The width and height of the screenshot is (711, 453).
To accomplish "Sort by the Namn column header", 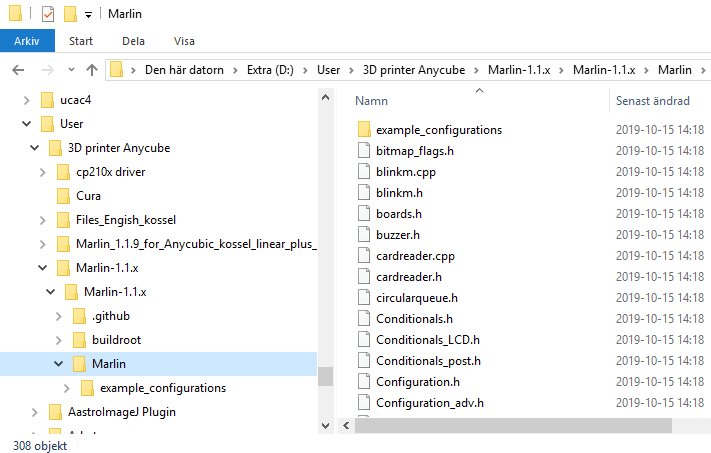I will pyautogui.click(x=371, y=101).
